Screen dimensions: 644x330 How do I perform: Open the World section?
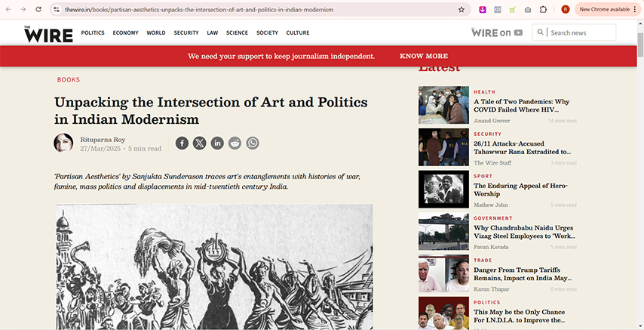coord(156,32)
